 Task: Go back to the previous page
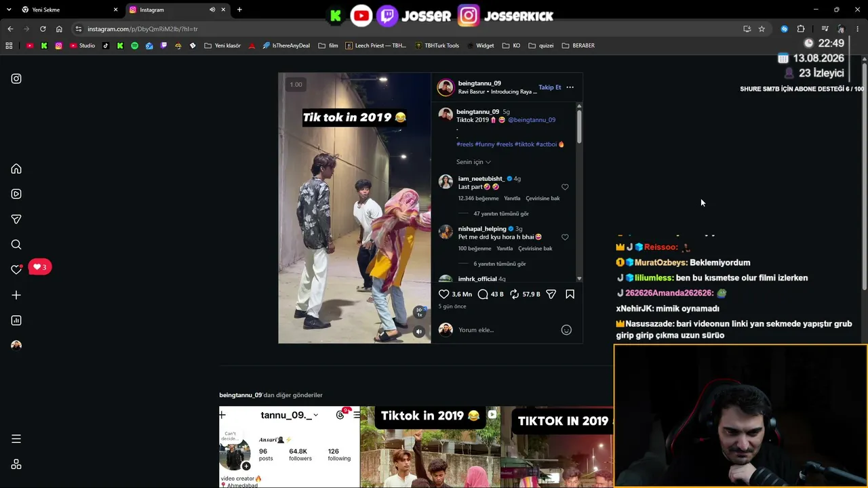click(x=10, y=29)
